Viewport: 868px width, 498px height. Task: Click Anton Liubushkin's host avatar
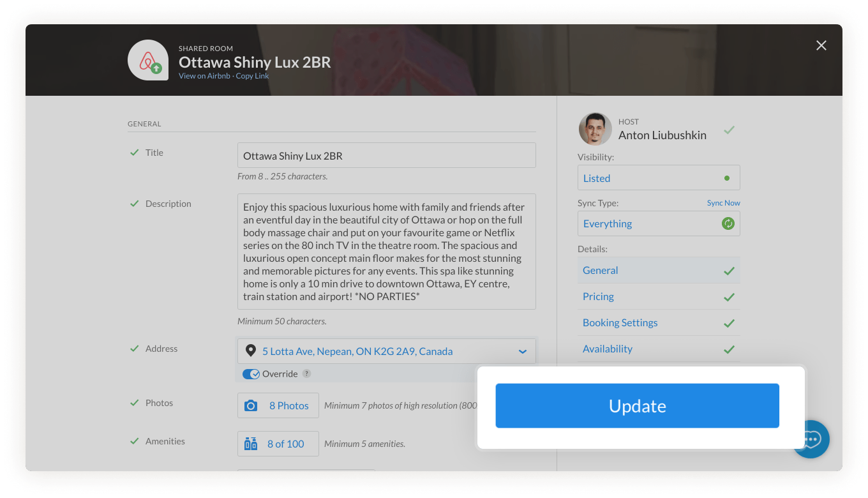595,128
